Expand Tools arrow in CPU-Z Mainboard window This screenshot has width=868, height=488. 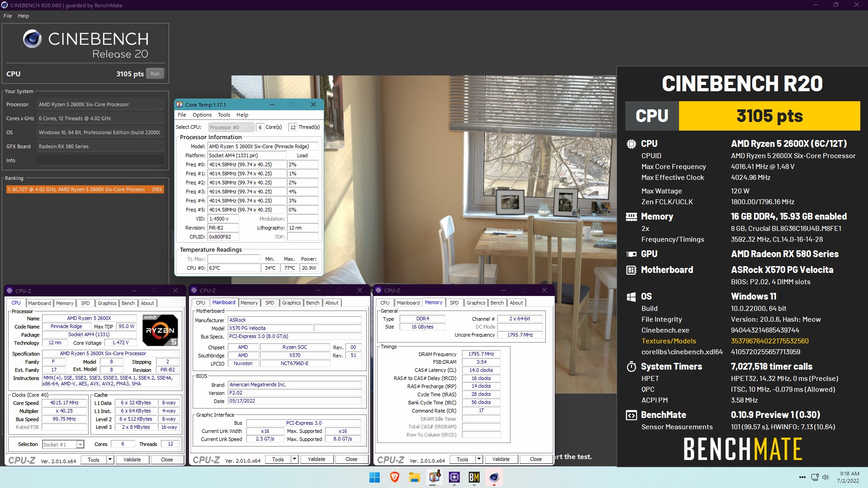coord(294,459)
